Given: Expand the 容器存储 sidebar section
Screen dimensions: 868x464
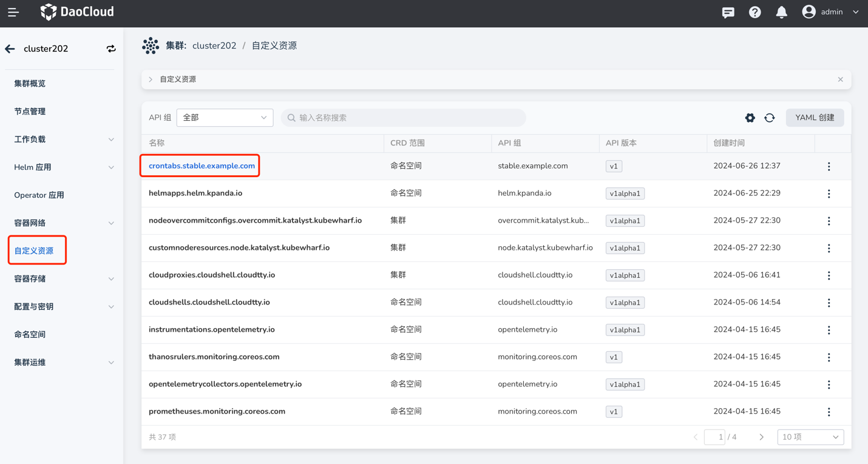Looking at the screenshot, I should (63, 279).
